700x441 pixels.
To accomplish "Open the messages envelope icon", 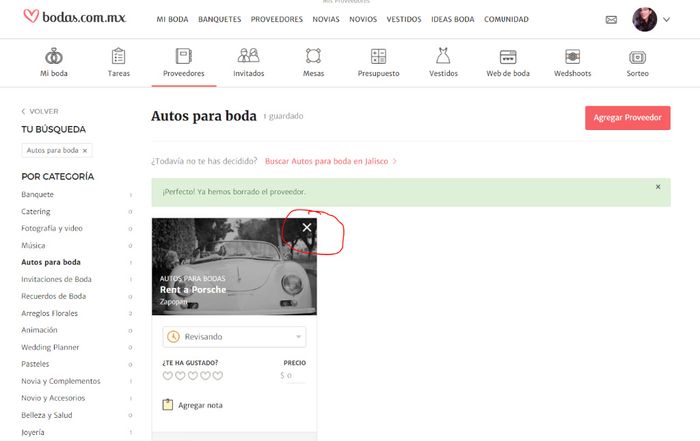I will 611,20.
